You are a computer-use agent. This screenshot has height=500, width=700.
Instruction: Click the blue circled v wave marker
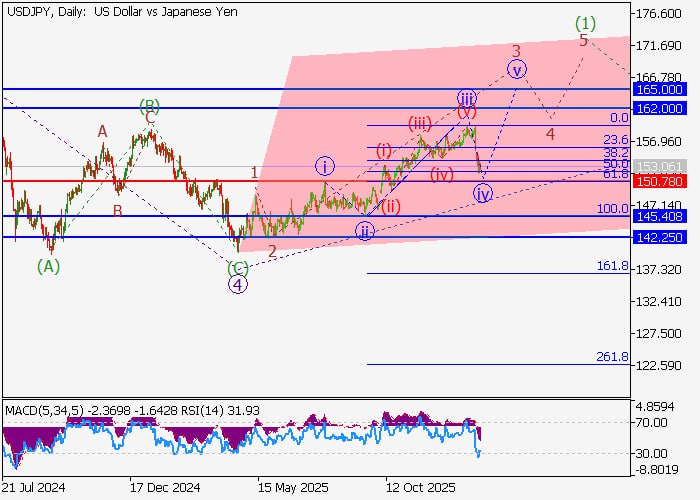pyautogui.click(x=517, y=70)
